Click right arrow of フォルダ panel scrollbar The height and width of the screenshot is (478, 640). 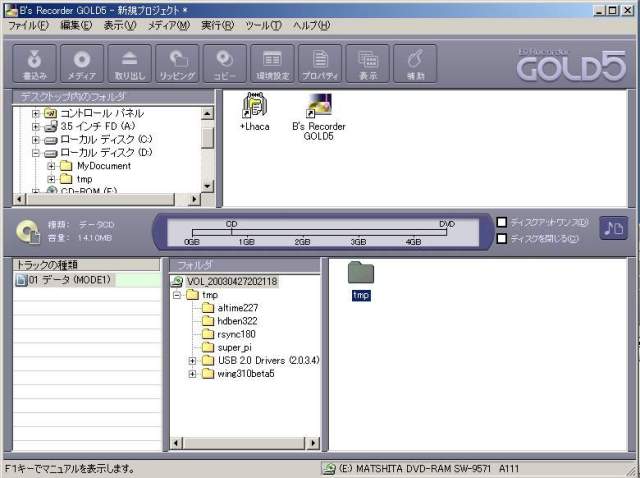(x=313, y=443)
